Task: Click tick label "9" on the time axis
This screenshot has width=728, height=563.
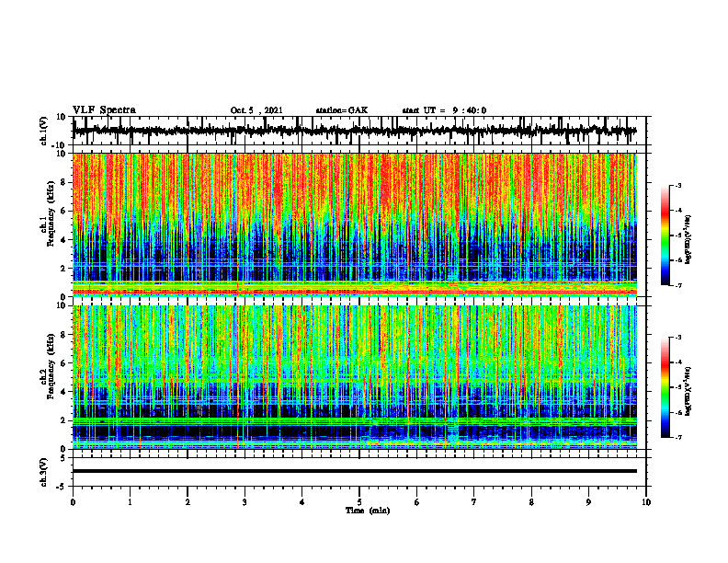Action: click(x=588, y=502)
